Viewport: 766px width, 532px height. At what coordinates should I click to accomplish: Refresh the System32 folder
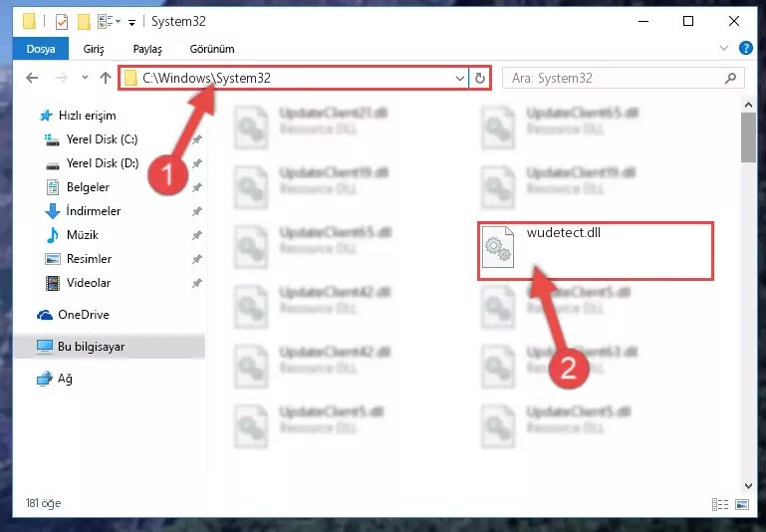coord(480,78)
